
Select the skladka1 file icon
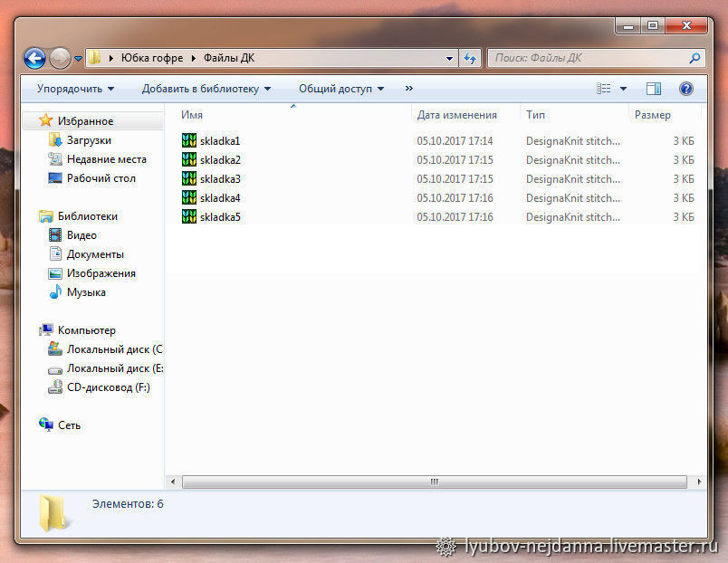189,140
